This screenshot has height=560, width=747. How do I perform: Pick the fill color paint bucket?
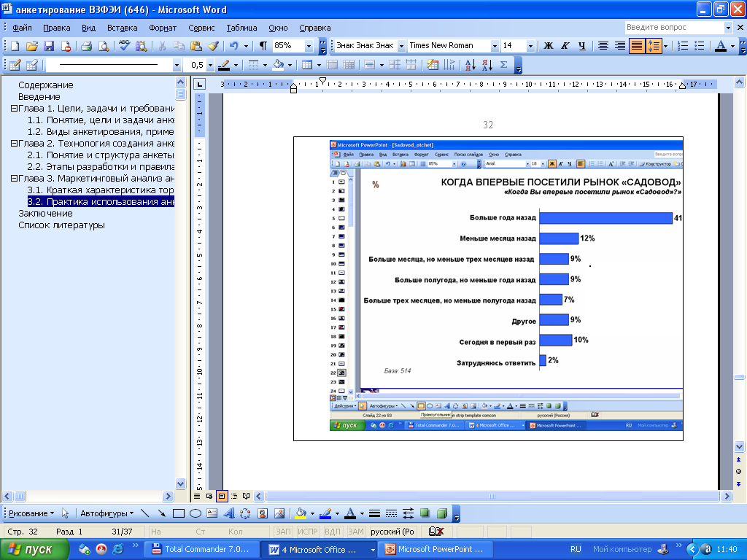point(300,513)
